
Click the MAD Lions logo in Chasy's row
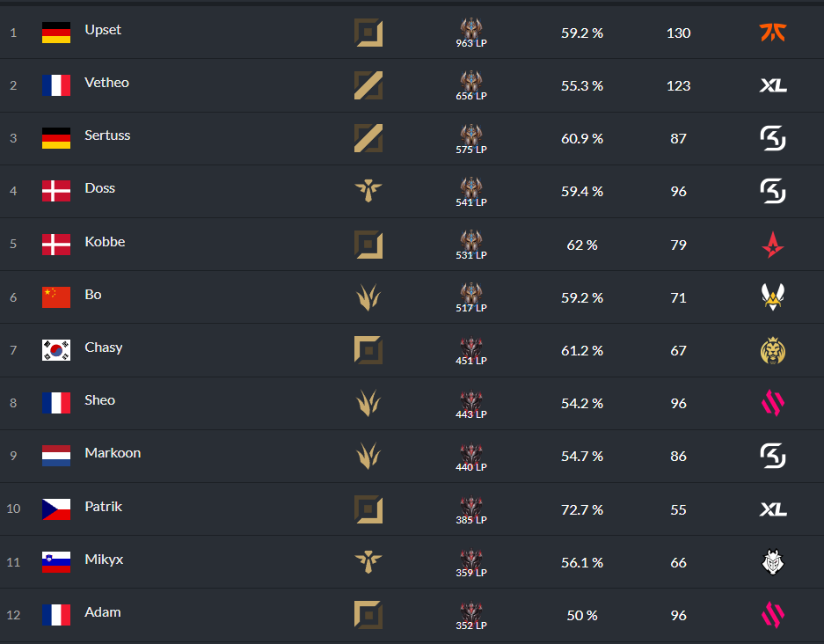(x=772, y=351)
